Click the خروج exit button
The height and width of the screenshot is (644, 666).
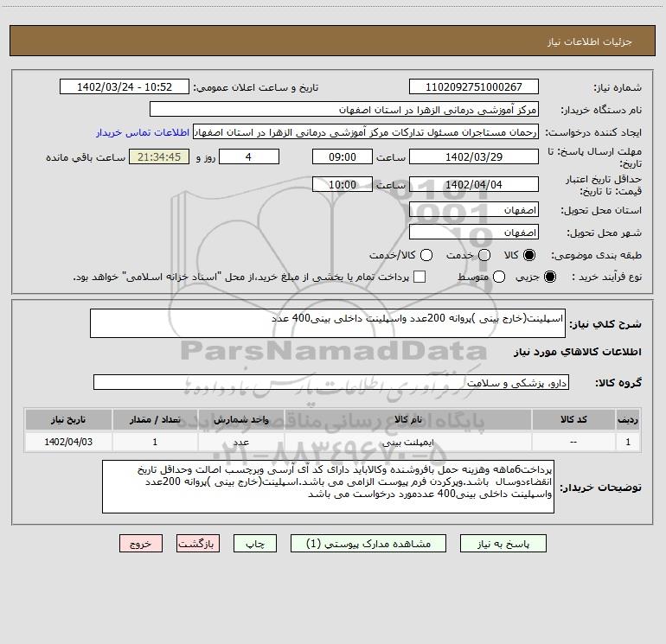tap(141, 544)
